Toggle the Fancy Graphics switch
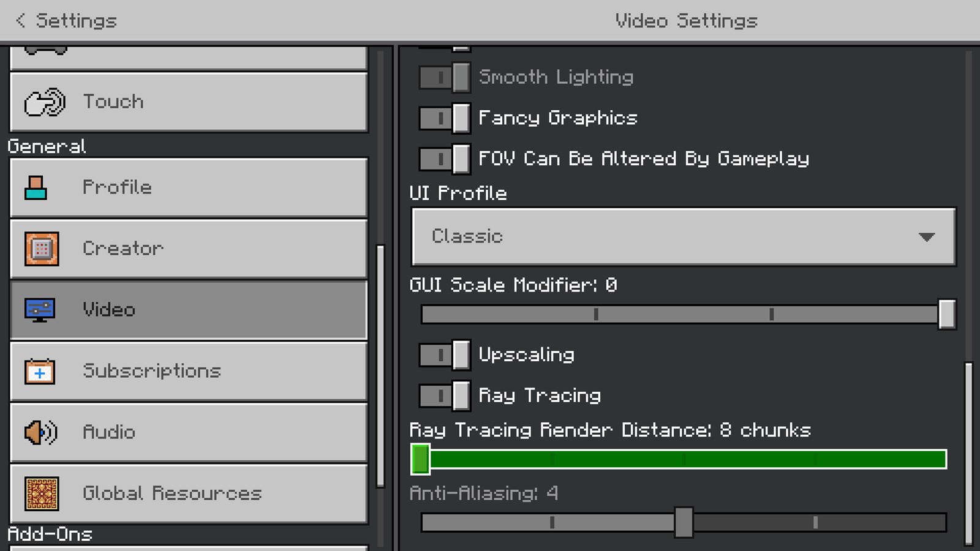The width and height of the screenshot is (980, 551). tap(445, 118)
